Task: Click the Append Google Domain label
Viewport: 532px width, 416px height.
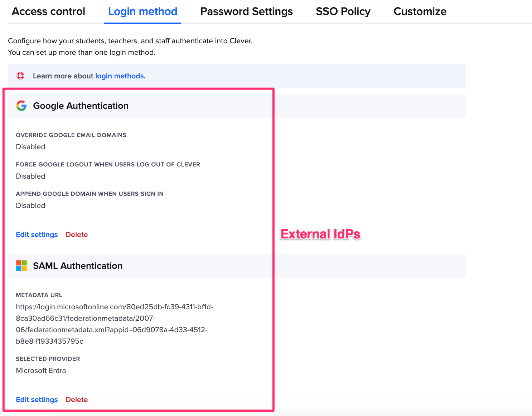Action: pyautogui.click(x=90, y=194)
